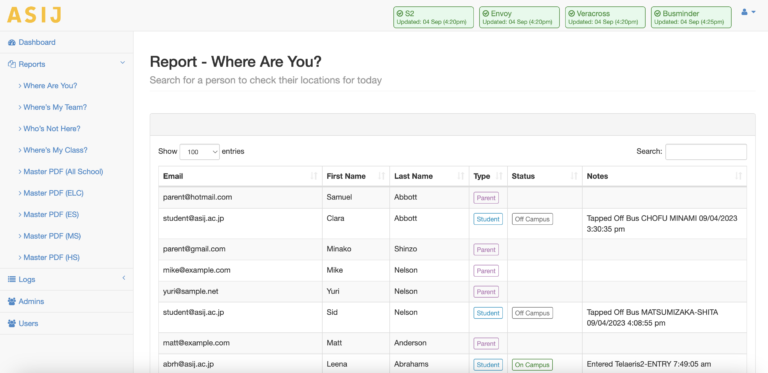Click the Envoy status badge
Screen dimensions: 768x373
pyautogui.click(x=519, y=17)
